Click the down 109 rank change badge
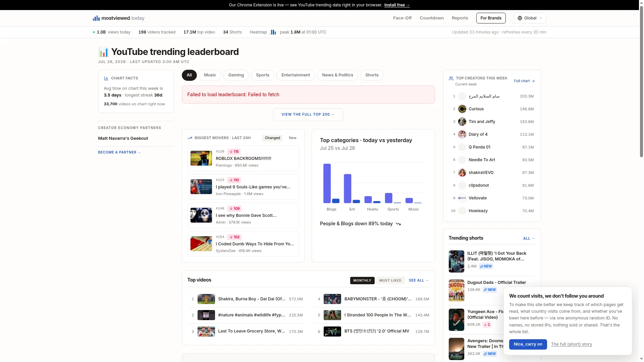 coord(234,208)
